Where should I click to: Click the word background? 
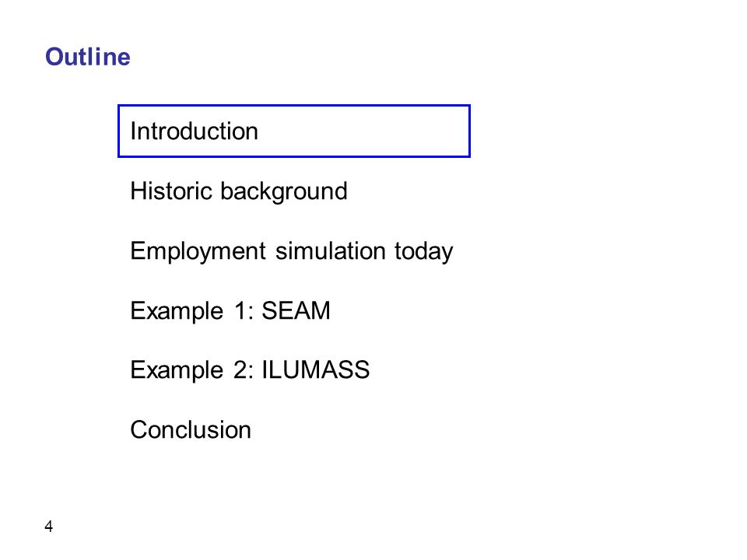(x=284, y=191)
